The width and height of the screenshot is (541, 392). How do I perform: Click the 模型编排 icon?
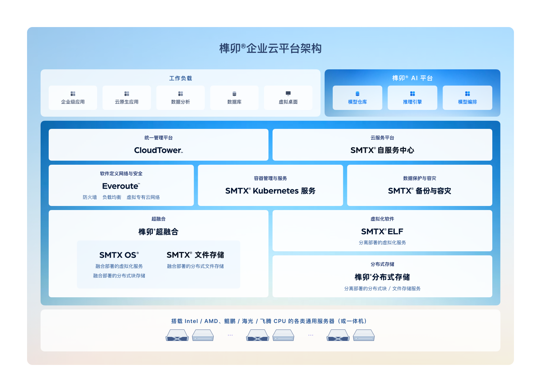point(467,94)
